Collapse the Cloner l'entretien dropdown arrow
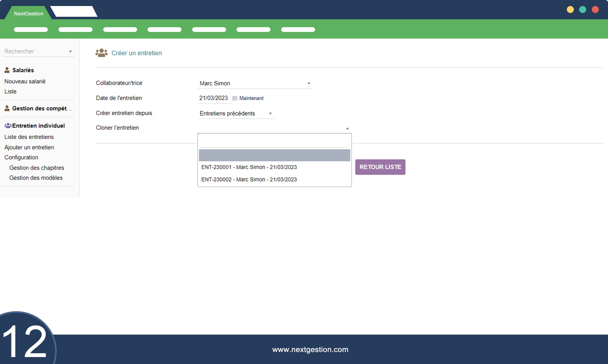This screenshot has height=364, width=608. pos(347,128)
